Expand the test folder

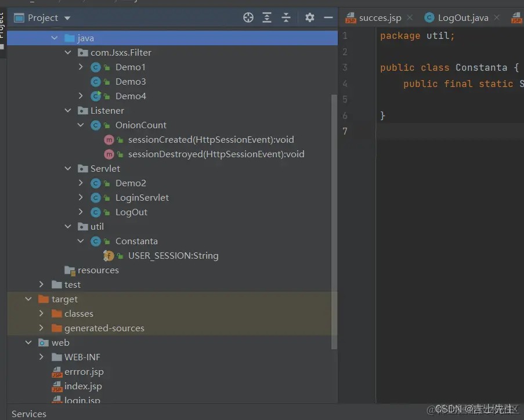click(x=41, y=284)
